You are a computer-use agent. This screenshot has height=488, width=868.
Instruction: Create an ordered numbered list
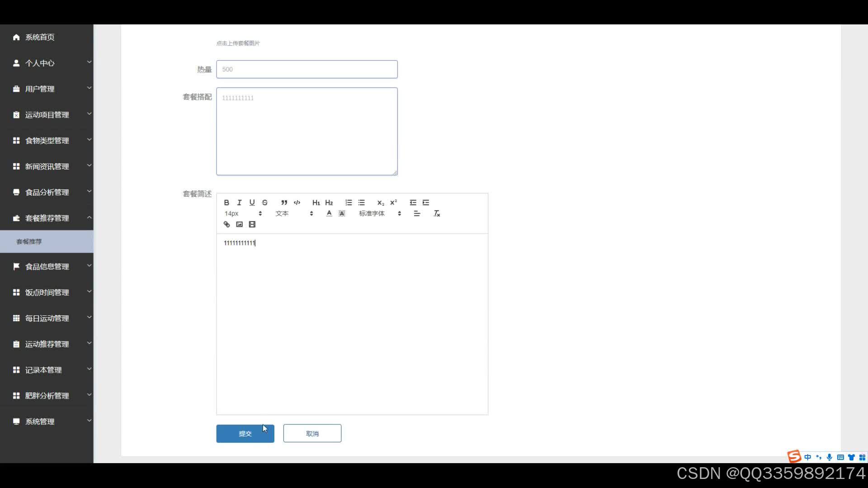click(349, 202)
